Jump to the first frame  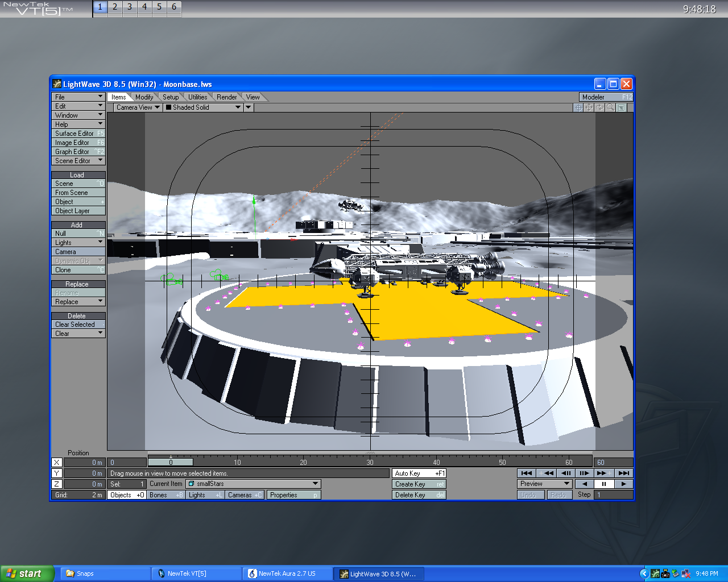[527, 473]
